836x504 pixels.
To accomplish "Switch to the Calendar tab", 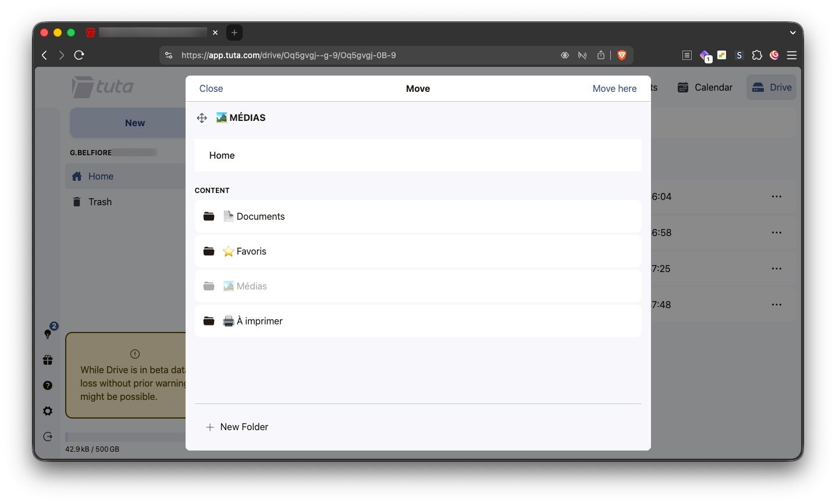I will pos(705,87).
